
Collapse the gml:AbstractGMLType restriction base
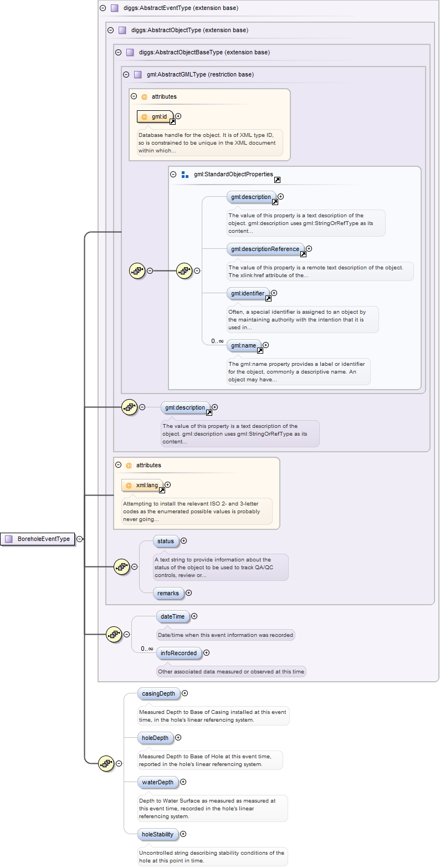(126, 74)
